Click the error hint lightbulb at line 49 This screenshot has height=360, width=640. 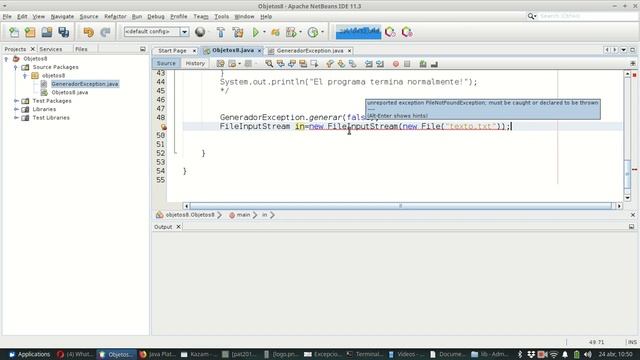tap(163, 127)
